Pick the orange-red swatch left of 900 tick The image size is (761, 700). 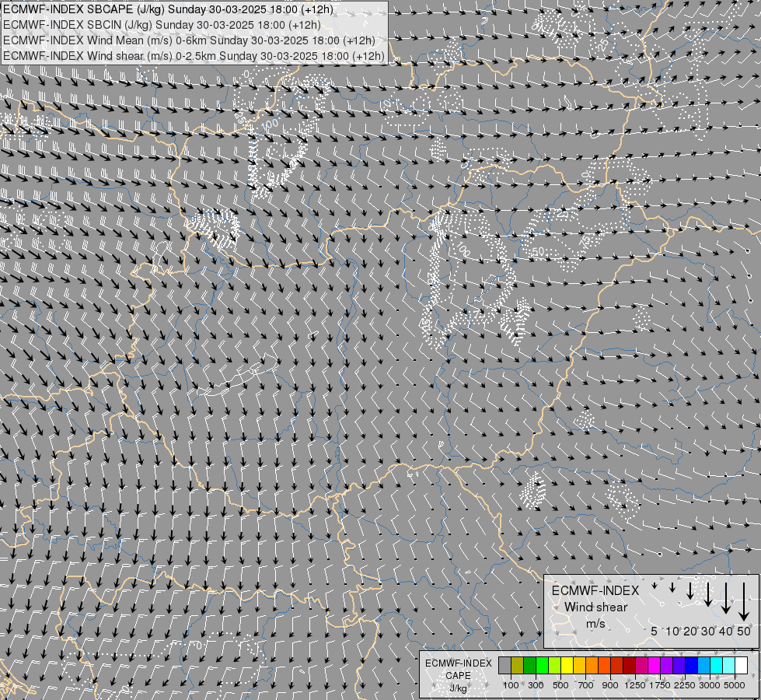click(604, 665)
